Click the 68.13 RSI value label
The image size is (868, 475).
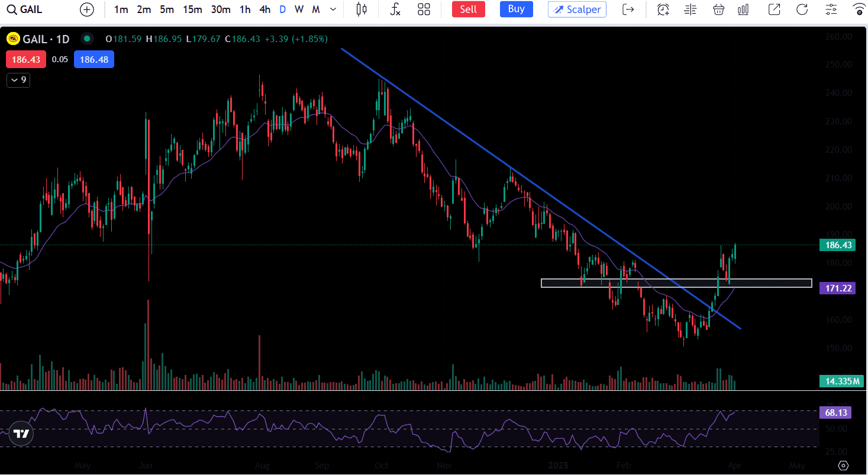pyautogui.click(x=835, y=412)
